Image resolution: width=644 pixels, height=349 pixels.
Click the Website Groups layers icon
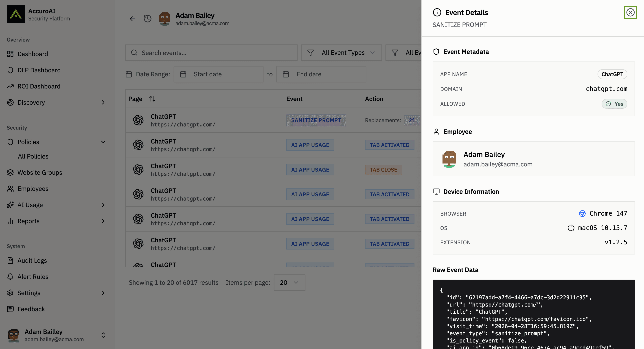(10, 173)
